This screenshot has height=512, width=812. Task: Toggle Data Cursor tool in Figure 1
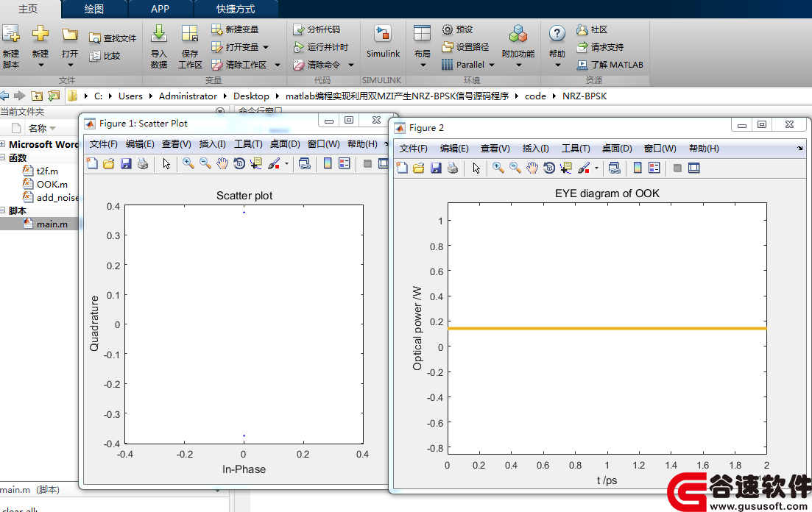pyautogui.click(x=256, y=163)
